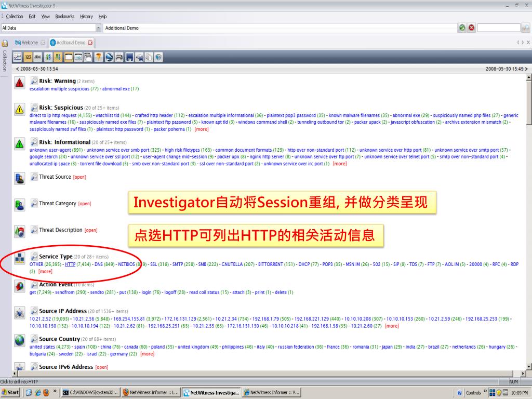Viewport: 532px width, 399px height.
Task: Expand Risk: Informational via its [more] link
Action: click(x=340, y=164)
